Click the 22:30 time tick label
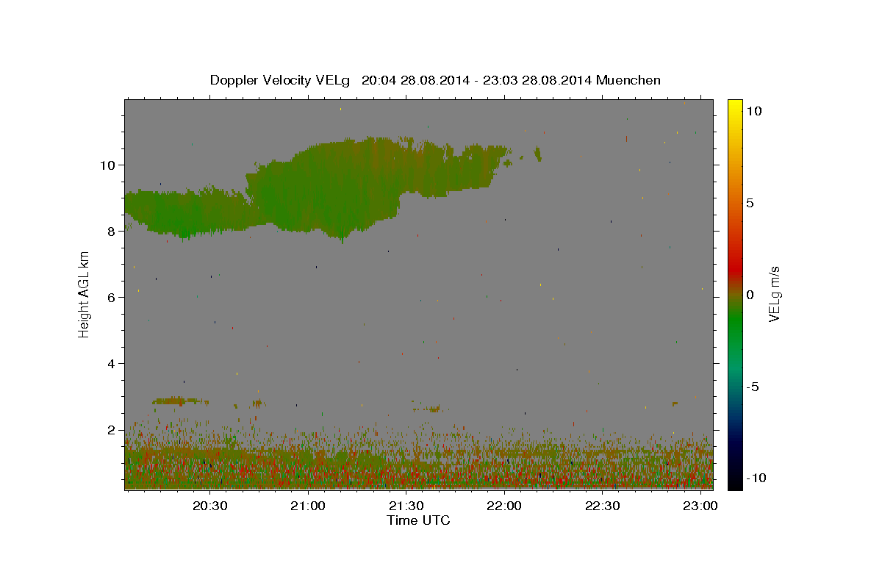Viewport: 882px width, 588px height. [x=603, y=506]
